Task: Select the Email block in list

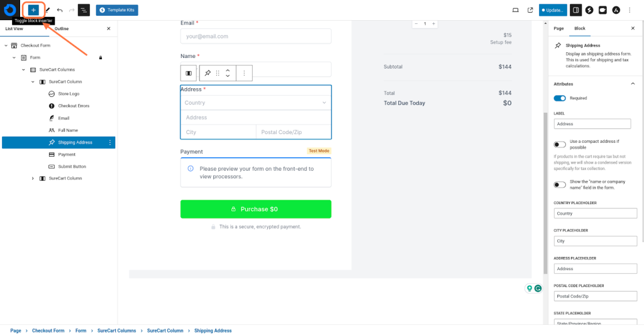Action: tap(64, 118)
